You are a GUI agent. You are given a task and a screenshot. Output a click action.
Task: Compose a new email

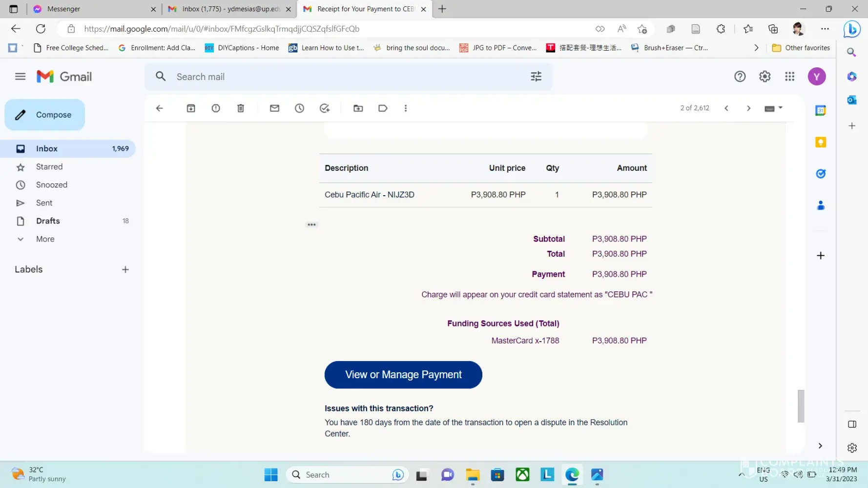(x=45, y=115)
